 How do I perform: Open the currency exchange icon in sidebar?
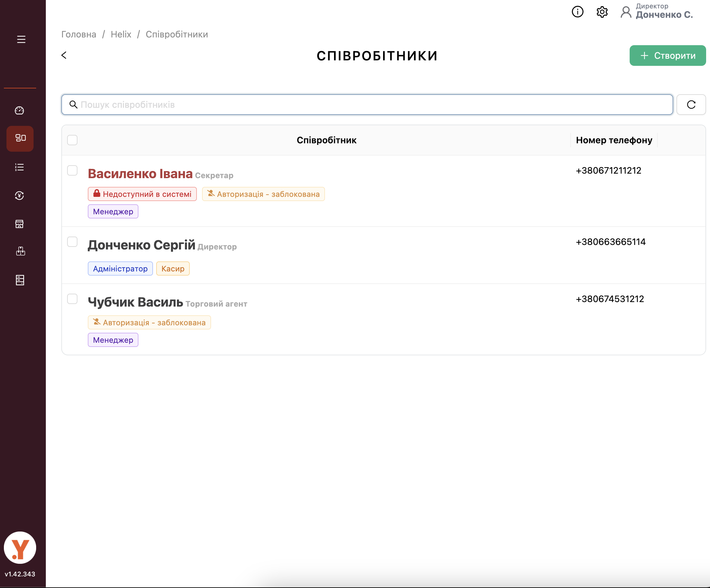(20, 196)
